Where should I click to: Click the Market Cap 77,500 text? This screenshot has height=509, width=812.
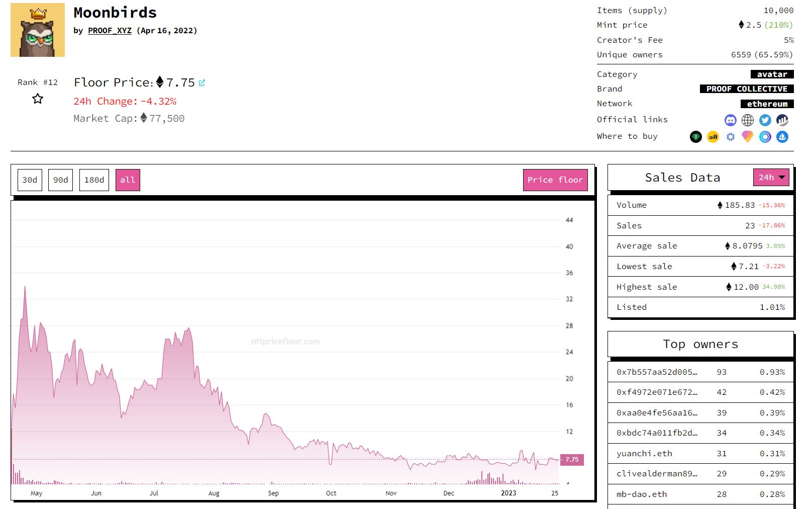[129, 119]
